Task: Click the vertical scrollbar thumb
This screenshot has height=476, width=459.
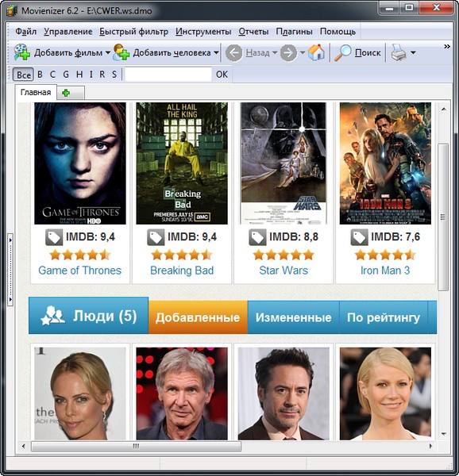Action: (443, 217)
